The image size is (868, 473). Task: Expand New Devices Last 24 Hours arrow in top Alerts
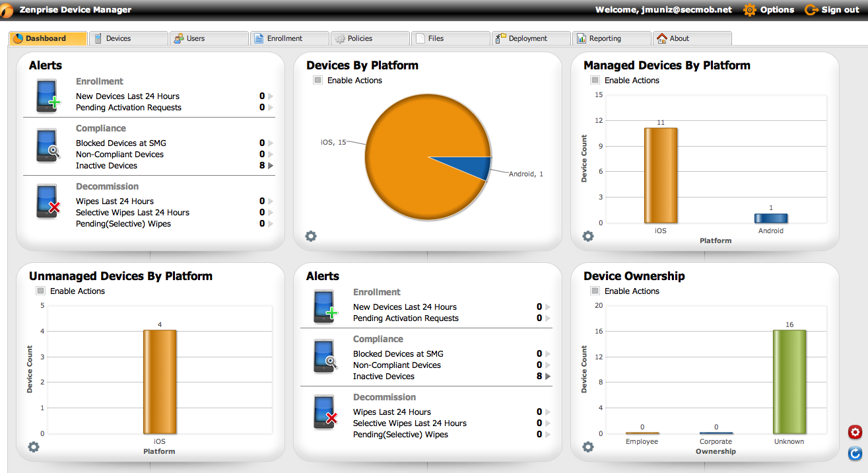(271, 96)
